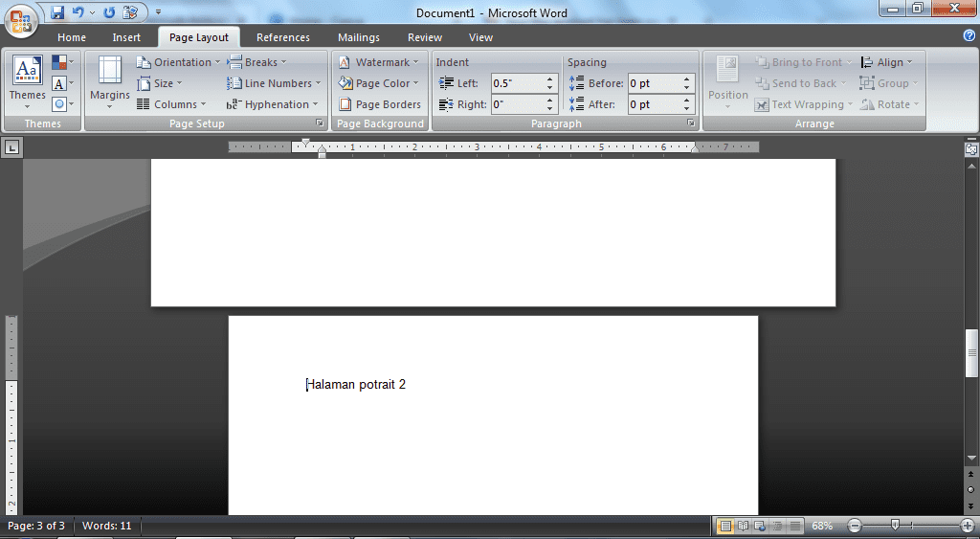Image resolution: width=980 pixels, height=539 pixels.
Task: Open the Columns dropdown
Action: (x=171, y=104)
